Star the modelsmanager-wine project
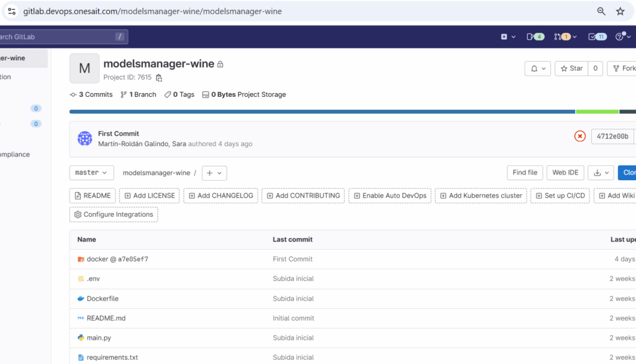This screenshot has height=364, width=636. tap(571, 68)
